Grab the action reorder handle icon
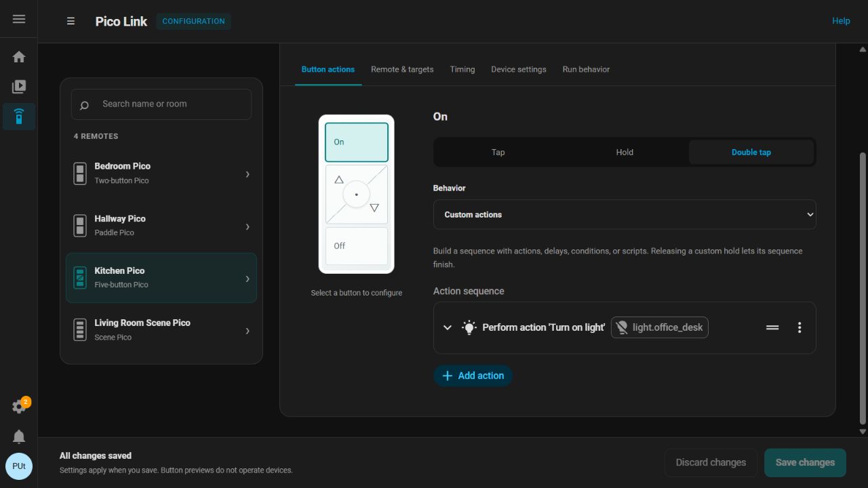 click(772, 327)
